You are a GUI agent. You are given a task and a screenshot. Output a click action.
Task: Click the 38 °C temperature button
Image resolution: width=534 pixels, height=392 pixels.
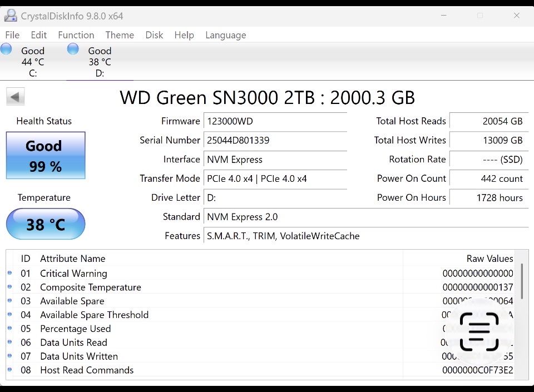[45, 224]
